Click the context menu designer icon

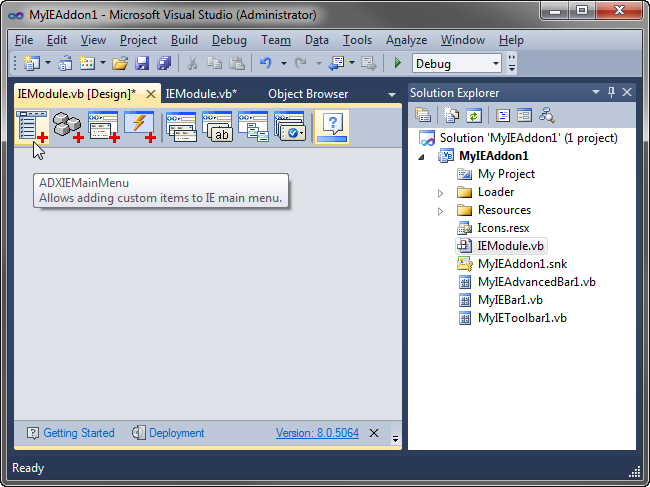pos(253,126)
